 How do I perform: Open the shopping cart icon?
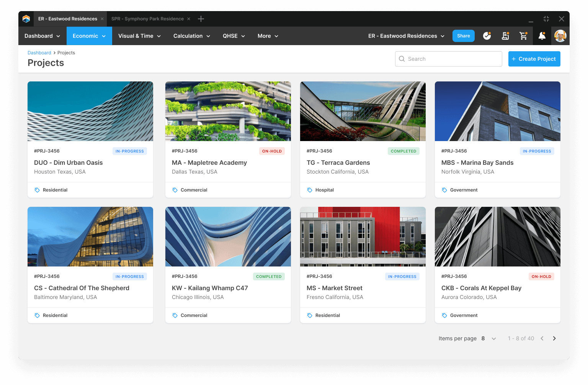[x=523, y=36]
